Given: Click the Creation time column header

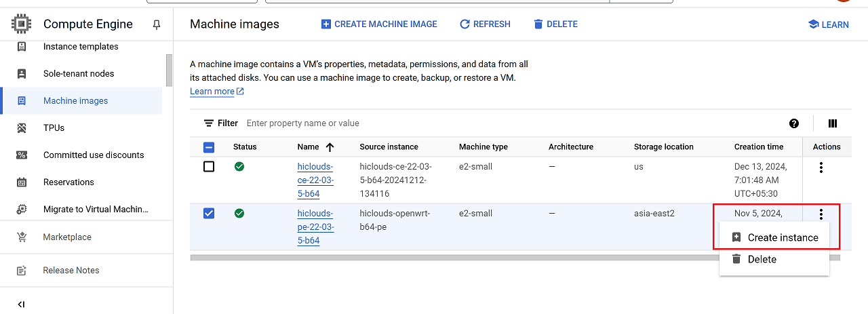Looking at the screenshot, I should [759, 147].
